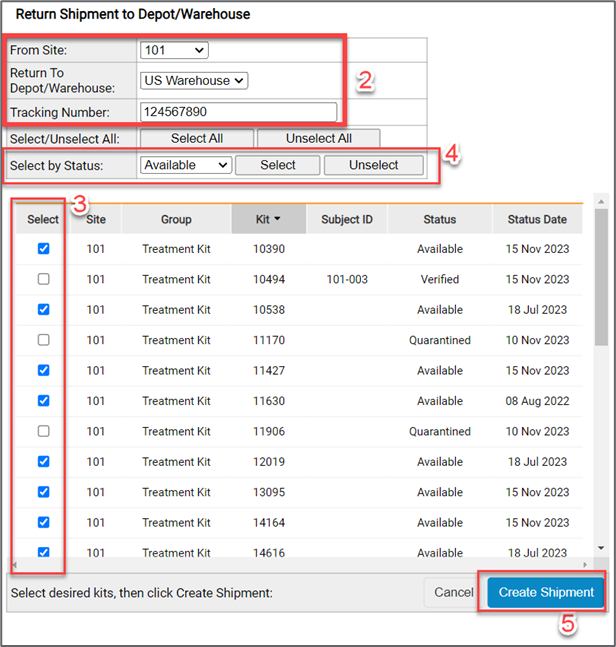
Task: Open the From Site dropdown
Action: point(174,49)
